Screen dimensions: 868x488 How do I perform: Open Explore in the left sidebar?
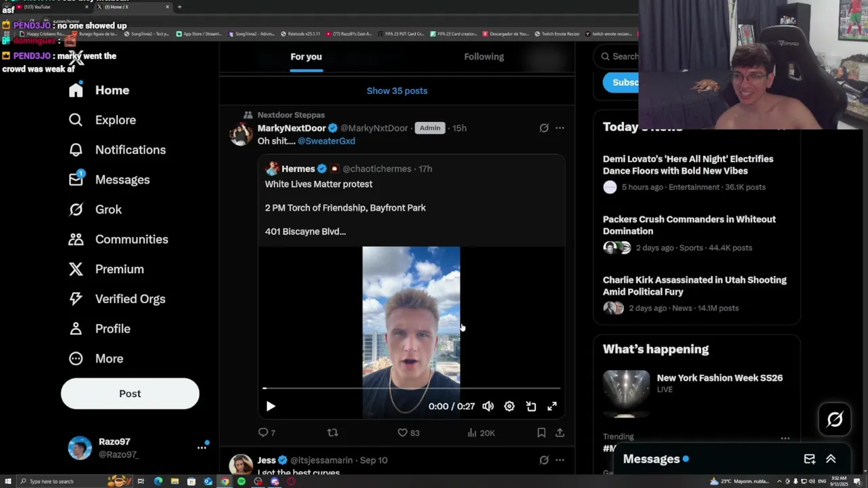(102, 120)
